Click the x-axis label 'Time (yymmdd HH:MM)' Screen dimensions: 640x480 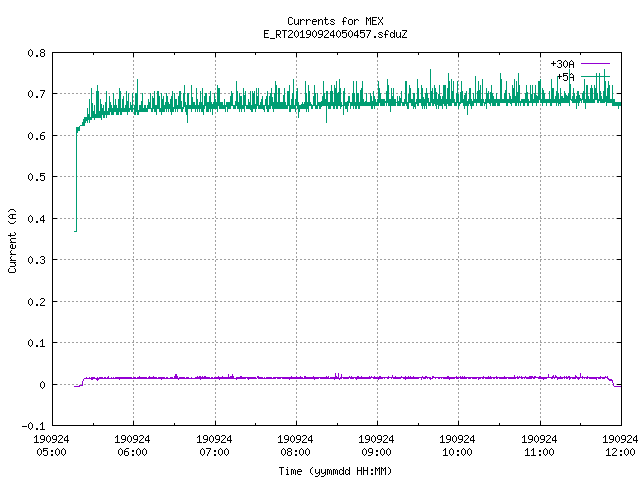(335, 471)
